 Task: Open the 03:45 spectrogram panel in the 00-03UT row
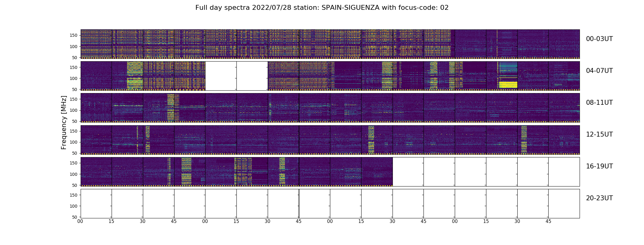pyautogui.click(x=564, y=44)
